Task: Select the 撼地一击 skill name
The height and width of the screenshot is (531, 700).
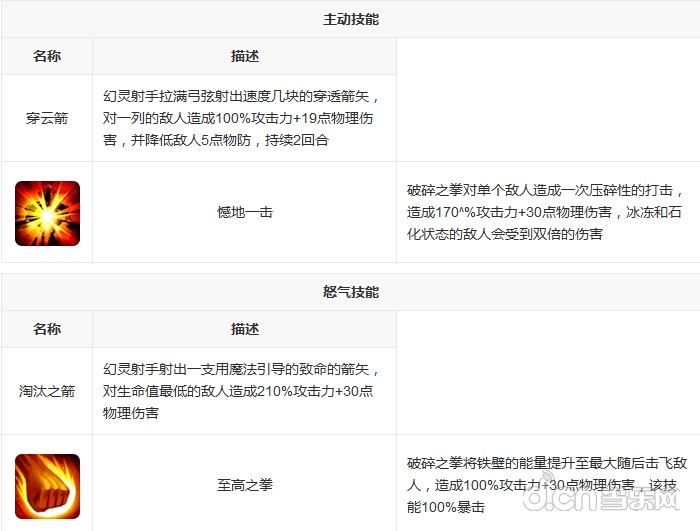Action: coord(244,212)
